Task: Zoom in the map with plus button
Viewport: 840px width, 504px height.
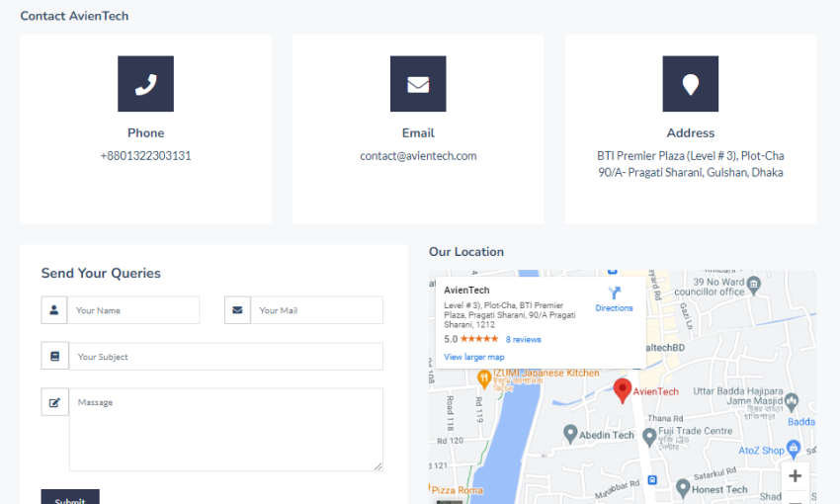Action: [795, 476]
